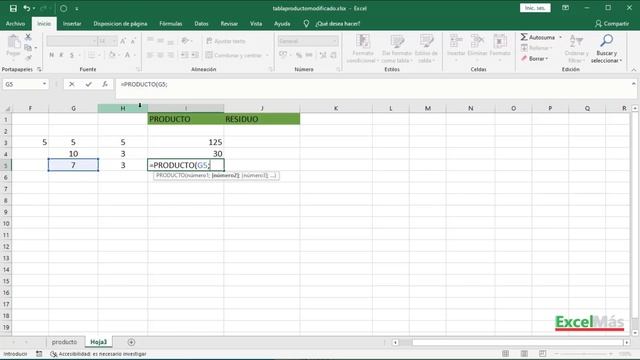Open the Ayuda ribbon tab

pyautogui.click(x=282, y=24)
